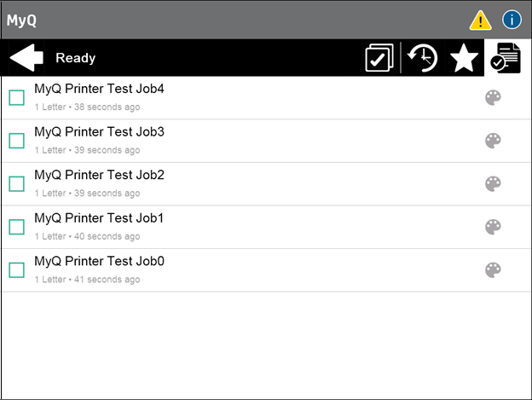Tap the select all jobs icon

tap(379, 58)
